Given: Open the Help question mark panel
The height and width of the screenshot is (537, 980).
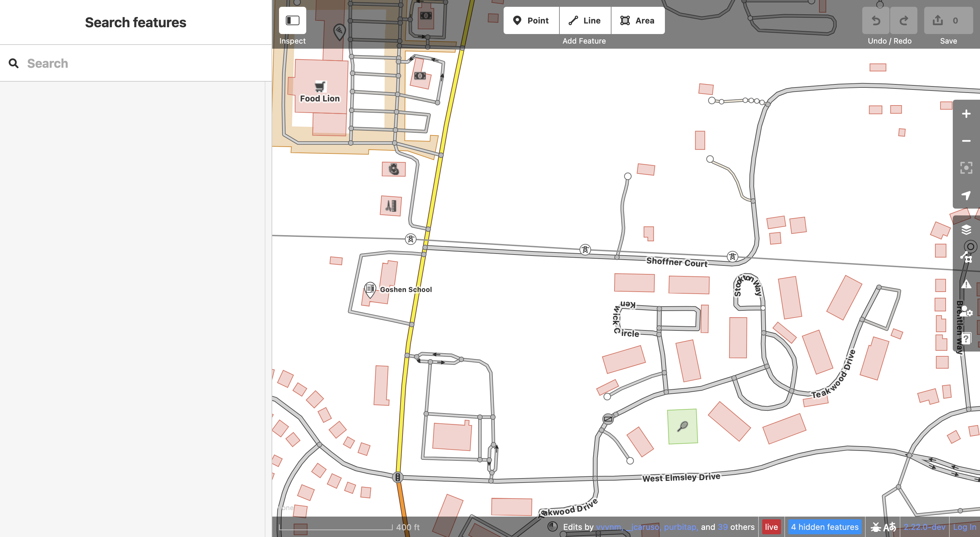Looking at the screenshot, I should (x=966, y=338).
